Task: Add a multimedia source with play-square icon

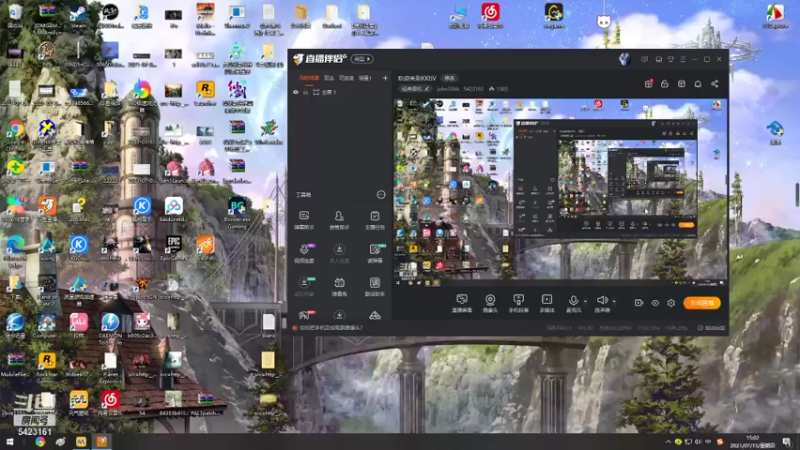Action: pos(546,303)
